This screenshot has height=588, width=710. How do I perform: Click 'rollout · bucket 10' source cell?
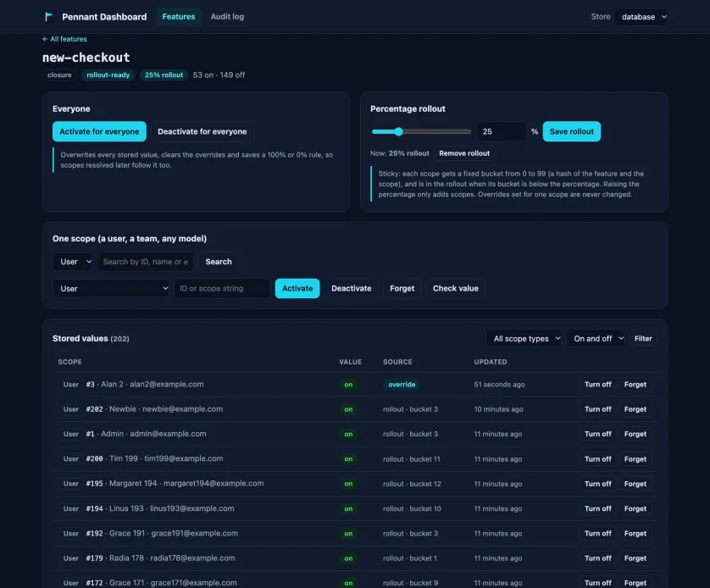(412, 508)
